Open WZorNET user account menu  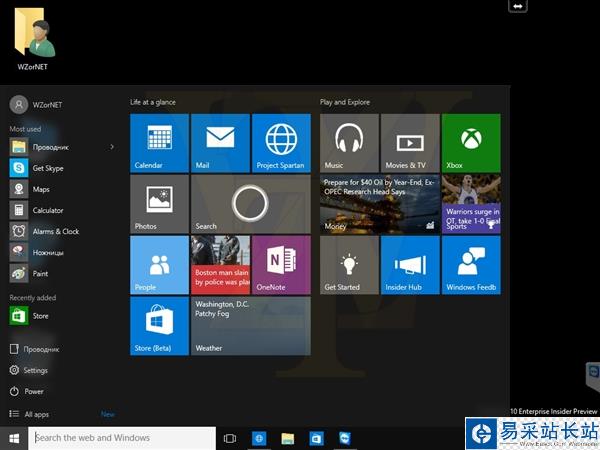36,104
